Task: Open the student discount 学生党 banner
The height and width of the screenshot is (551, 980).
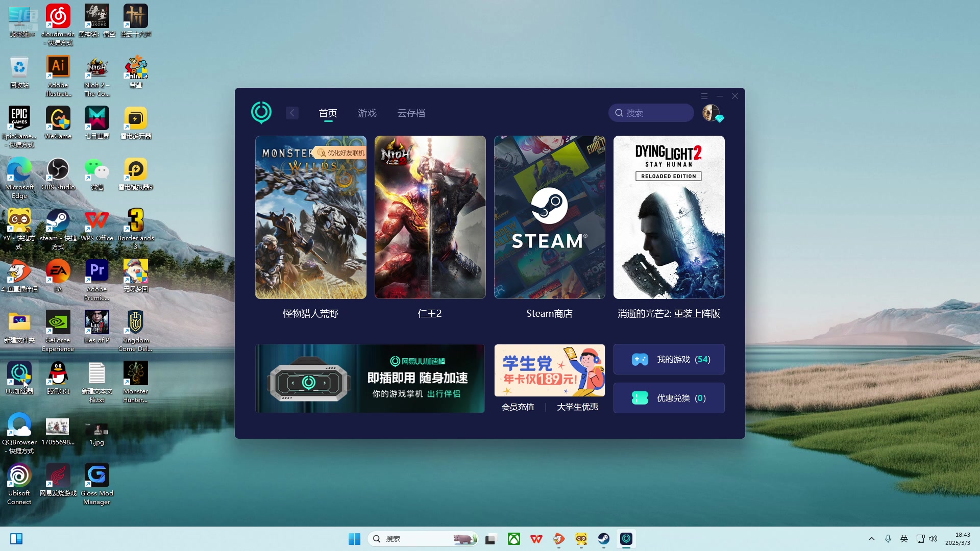Action: (550, 370)
